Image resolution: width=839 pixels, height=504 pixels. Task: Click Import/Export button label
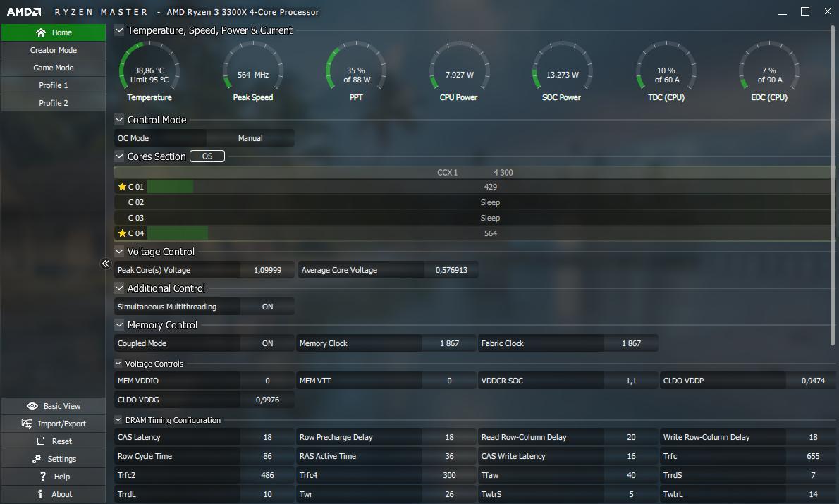coord(61,424)
